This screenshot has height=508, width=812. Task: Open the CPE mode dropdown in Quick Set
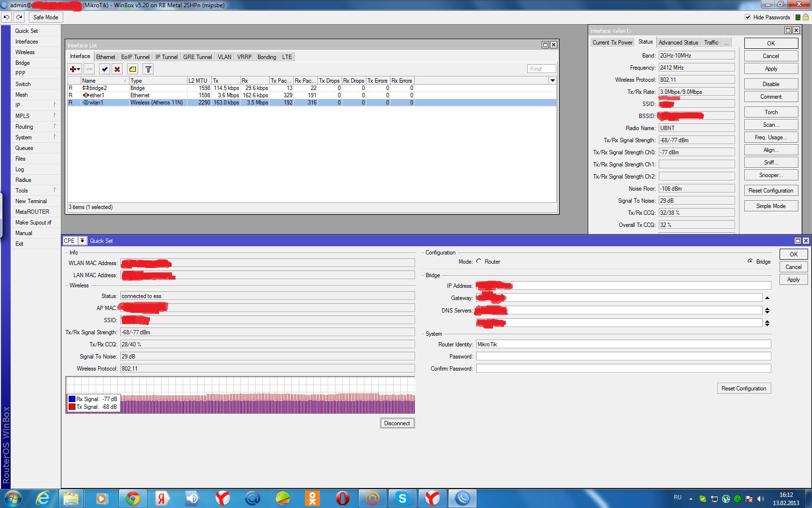(82, 240)
